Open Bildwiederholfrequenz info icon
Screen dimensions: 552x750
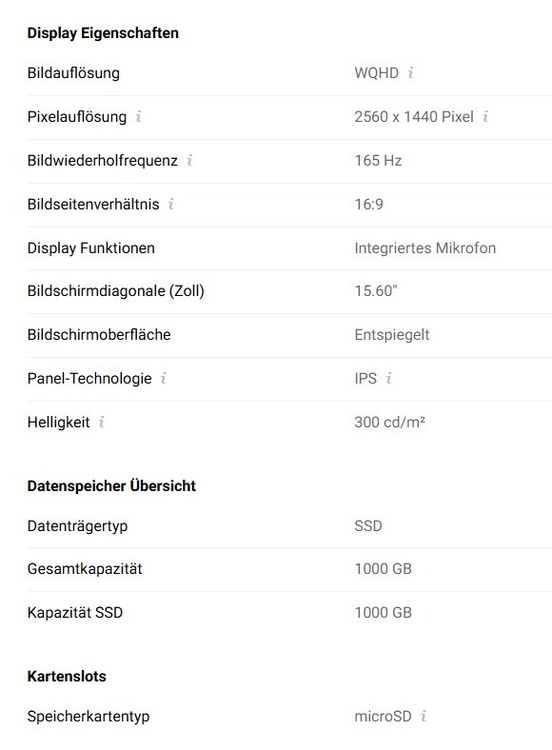tap(190, 160)
